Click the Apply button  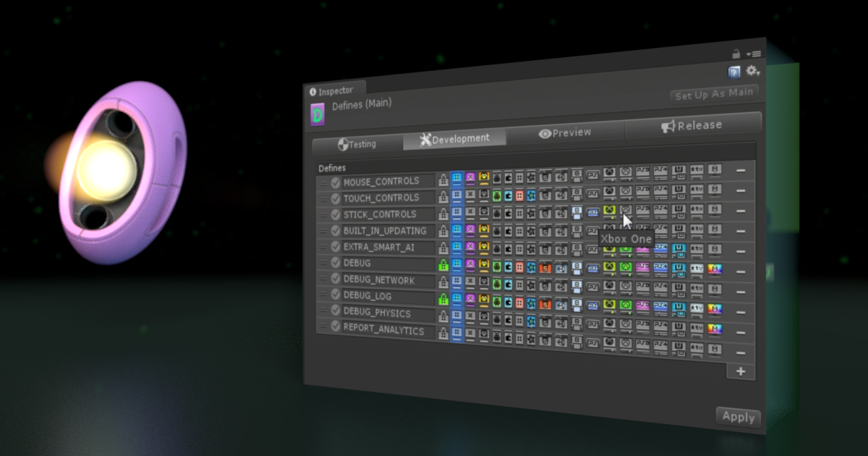737,416
